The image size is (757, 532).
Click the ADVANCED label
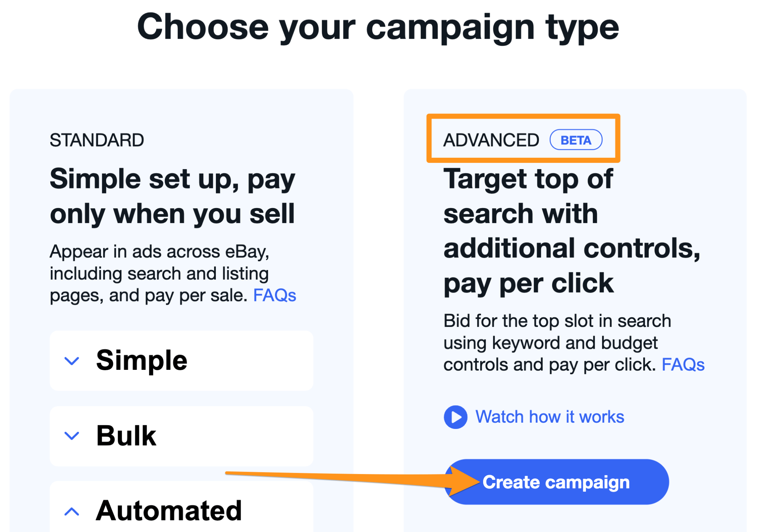(x=492, y=139)
